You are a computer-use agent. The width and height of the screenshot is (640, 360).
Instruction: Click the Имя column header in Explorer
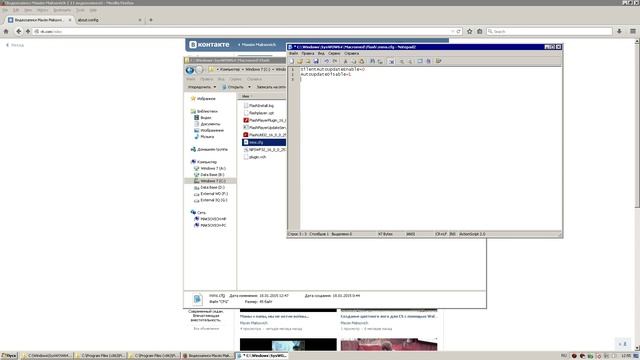(x=261, y=96)
